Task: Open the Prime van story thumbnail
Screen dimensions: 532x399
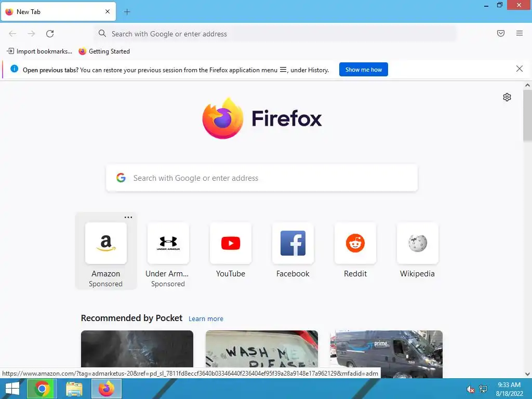Action: [386, 354]
